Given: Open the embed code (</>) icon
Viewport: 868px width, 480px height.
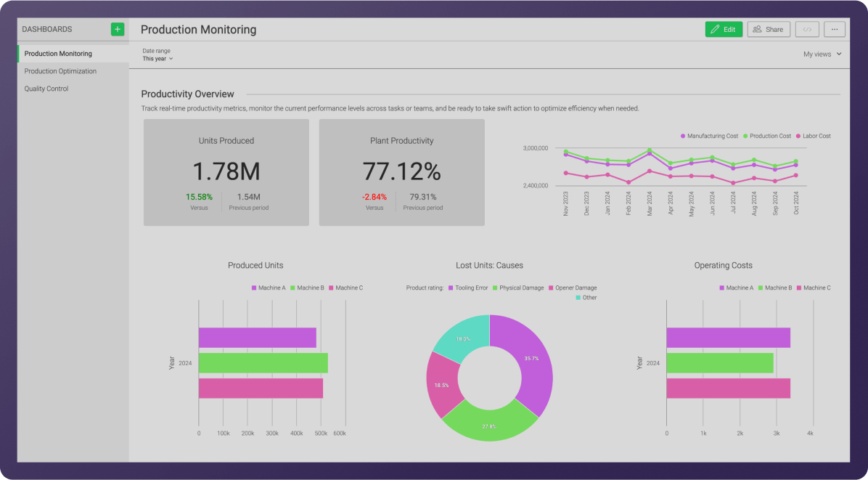Looking at the screenshot, I should click(x=807, y=29).
